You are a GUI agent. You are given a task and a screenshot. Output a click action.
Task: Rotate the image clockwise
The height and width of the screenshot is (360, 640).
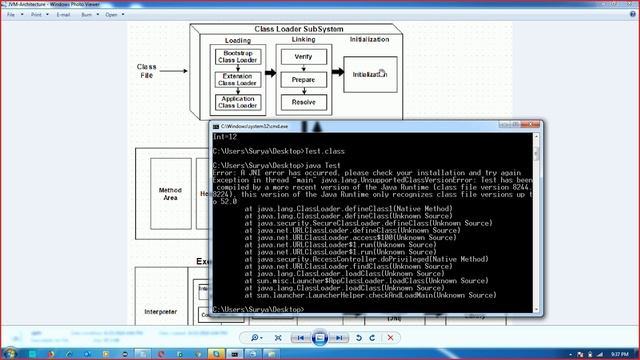(x=372, y=338)
